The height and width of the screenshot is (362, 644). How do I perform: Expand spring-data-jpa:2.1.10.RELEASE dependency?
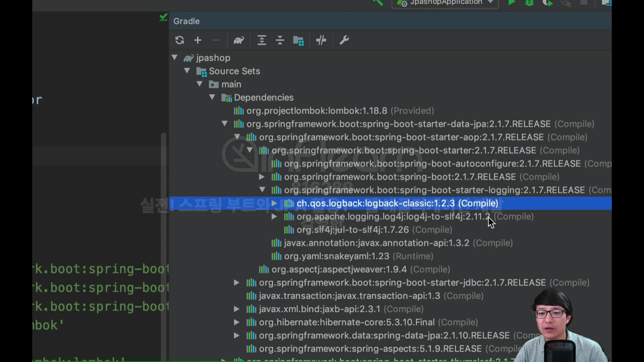pos(237,335)
